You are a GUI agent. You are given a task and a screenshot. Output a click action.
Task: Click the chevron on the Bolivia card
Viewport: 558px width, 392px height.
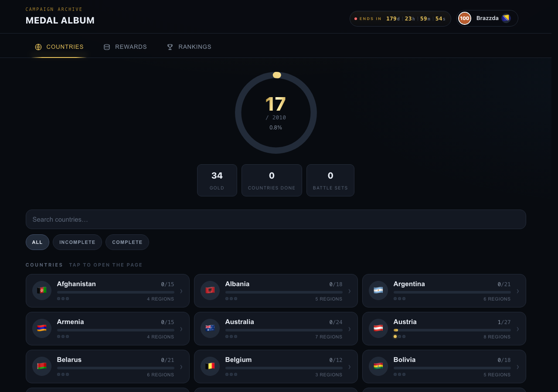[518, 367]
